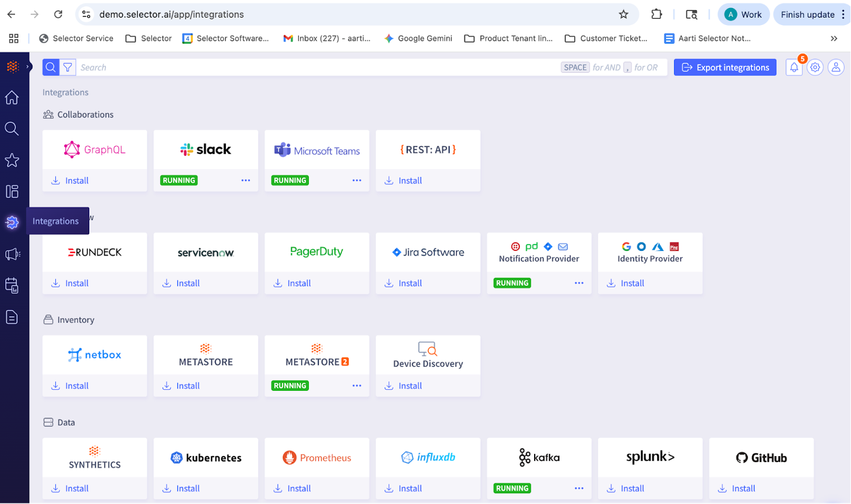Open the megaphone alerts icon in sidebar
Image resolution: width=851 pixels, height=504 pixels.
(x=12, y=254)
